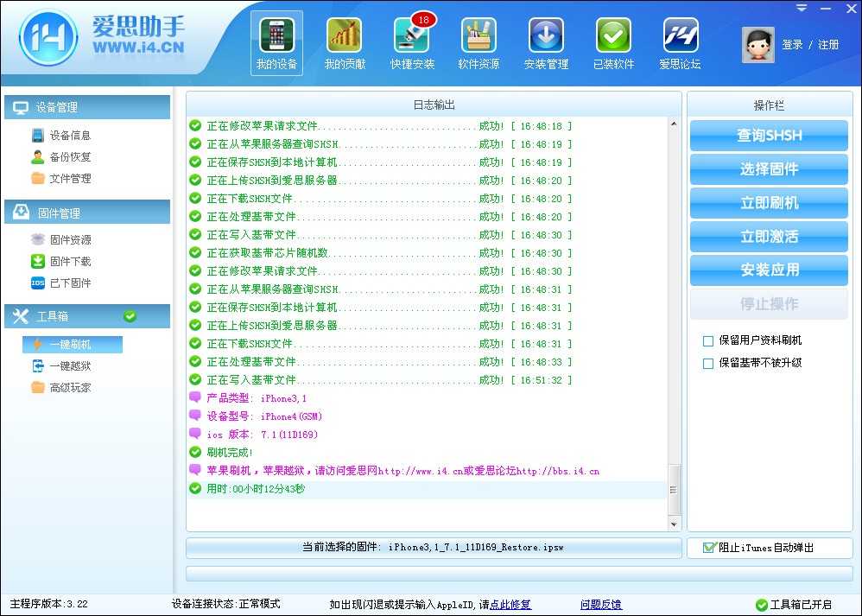Click the 立即激活 button
The width and height of the screenshot is (862, 616).
769,237
